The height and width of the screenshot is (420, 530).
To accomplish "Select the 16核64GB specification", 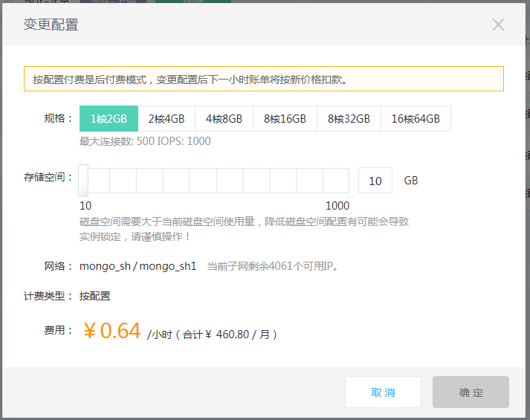I will coord(416,119).
